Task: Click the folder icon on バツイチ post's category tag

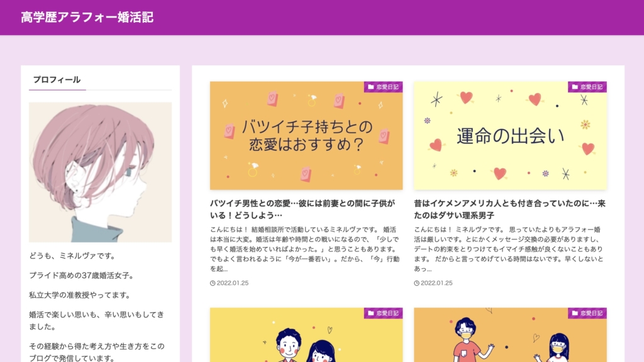Action: pos(371,87)
